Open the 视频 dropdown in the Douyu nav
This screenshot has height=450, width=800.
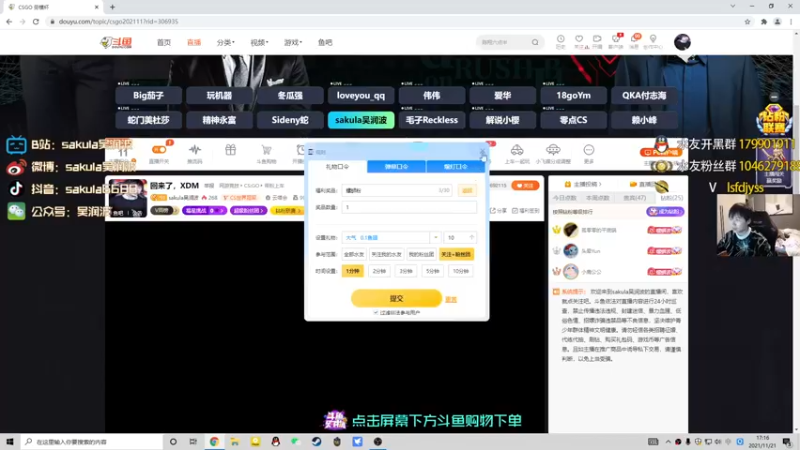259,42
